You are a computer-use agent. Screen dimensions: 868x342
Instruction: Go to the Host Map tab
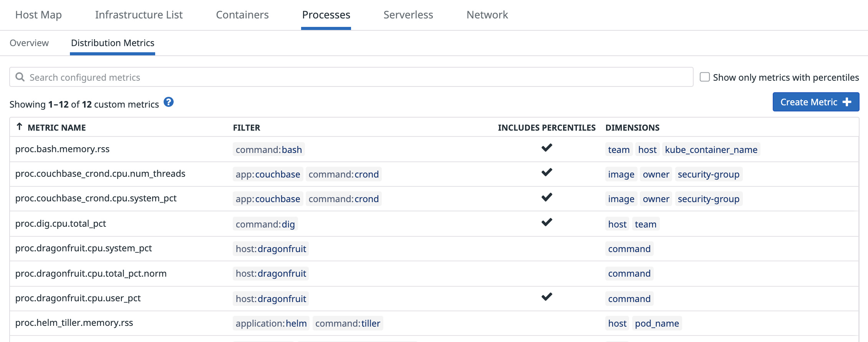click(38, 15)
